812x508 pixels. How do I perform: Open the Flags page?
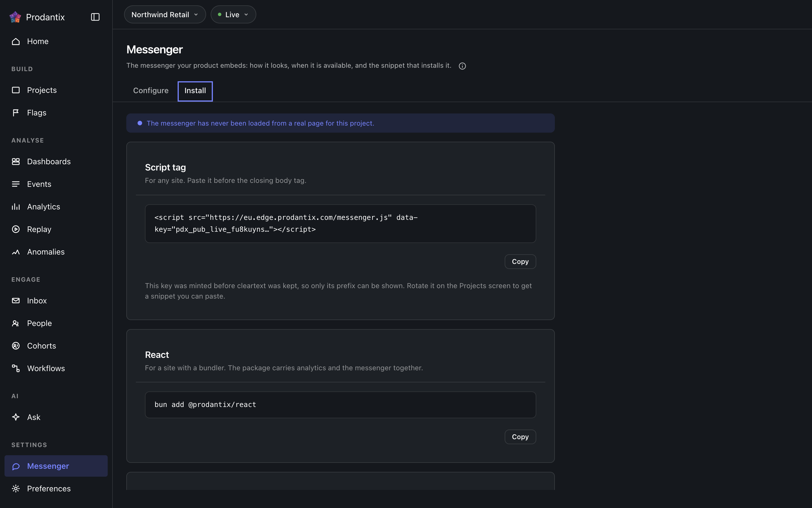pos(56,113)
